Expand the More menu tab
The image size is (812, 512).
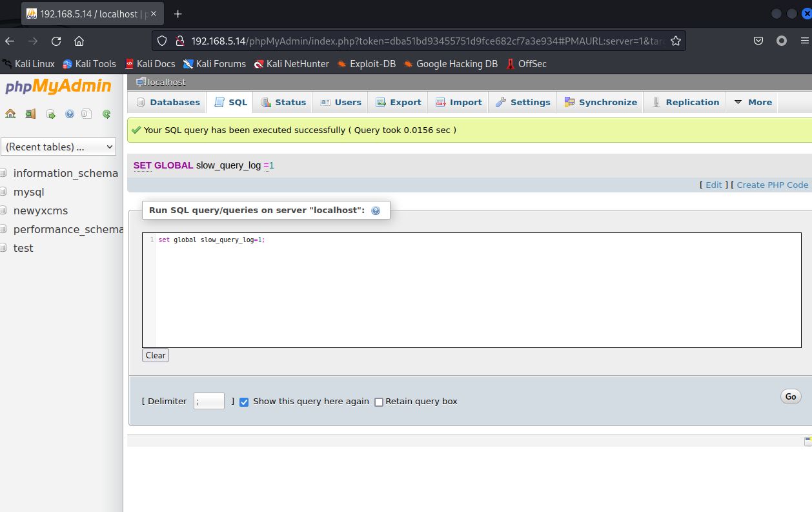click(x=753, y=102)
